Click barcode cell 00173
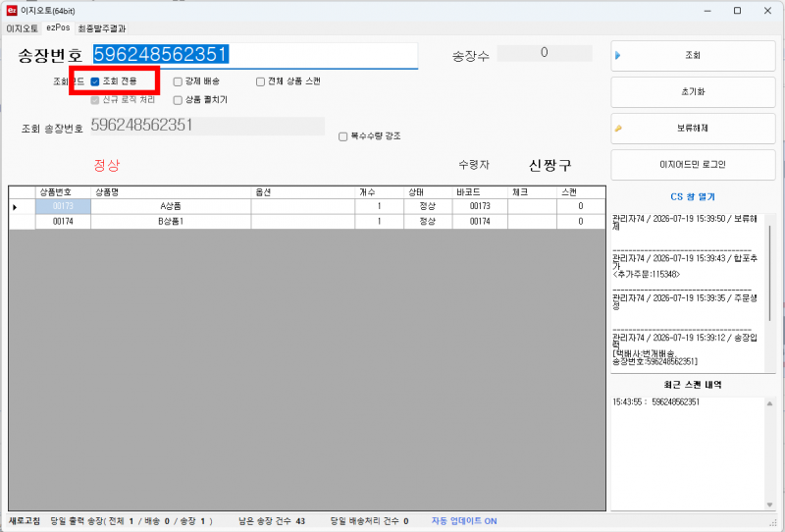 coord(480,206)
